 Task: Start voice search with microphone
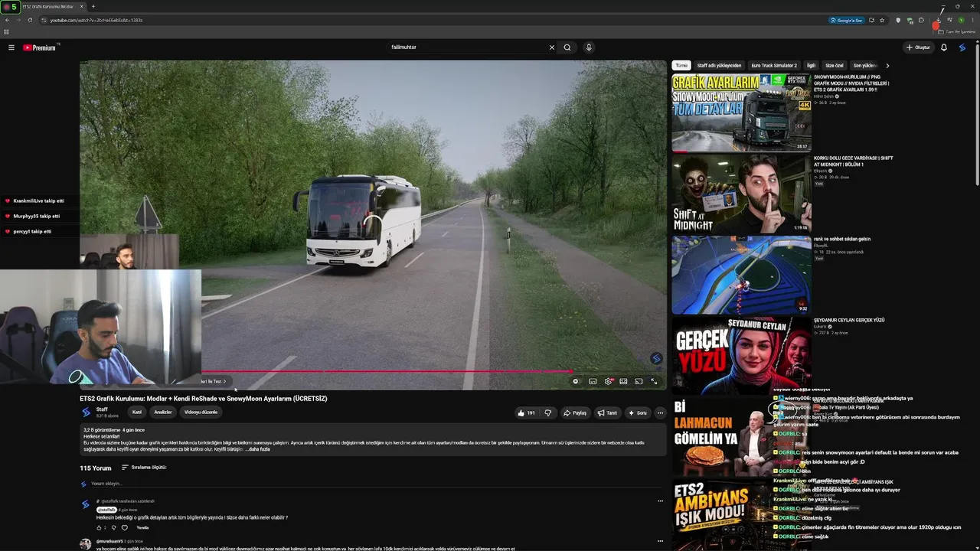589,47
